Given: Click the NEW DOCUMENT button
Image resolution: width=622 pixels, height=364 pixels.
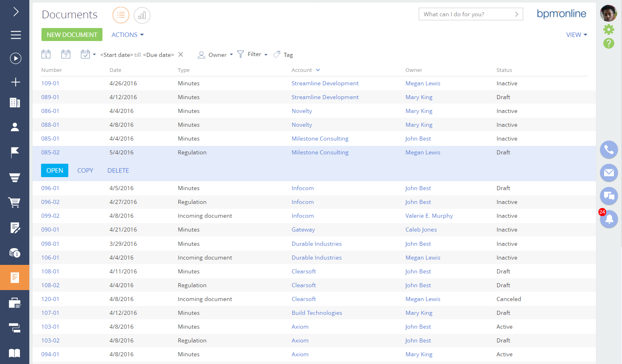Looking at the screenshot, I should coord(72,35).
